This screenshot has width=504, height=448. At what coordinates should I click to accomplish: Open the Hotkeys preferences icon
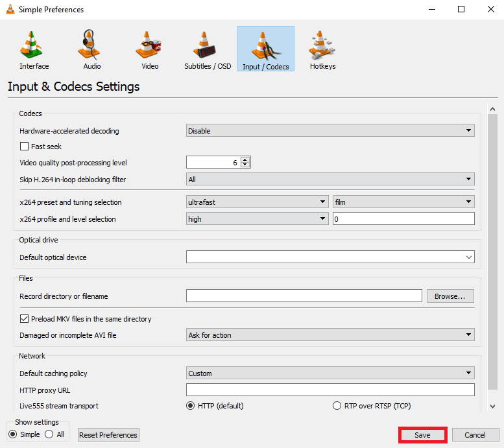pos(322,45)
